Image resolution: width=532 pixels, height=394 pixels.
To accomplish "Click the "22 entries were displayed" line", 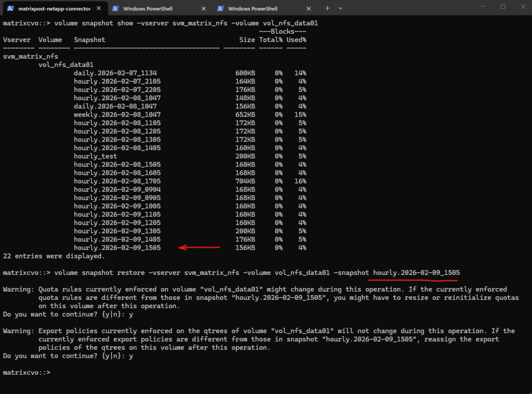I will (54, 256).
